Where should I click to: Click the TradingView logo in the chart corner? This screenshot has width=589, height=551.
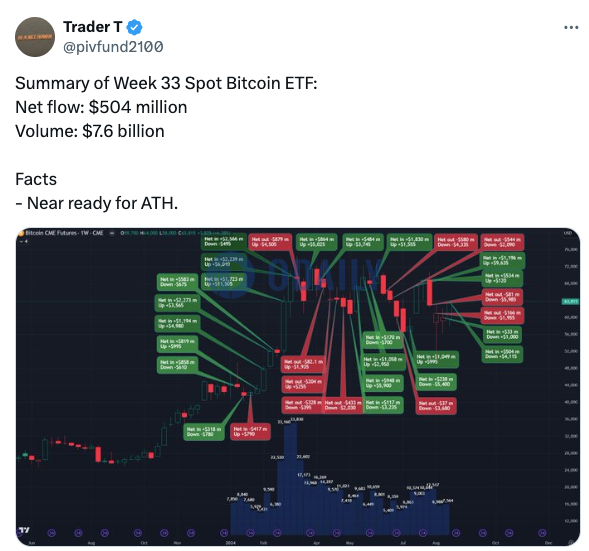24,530
